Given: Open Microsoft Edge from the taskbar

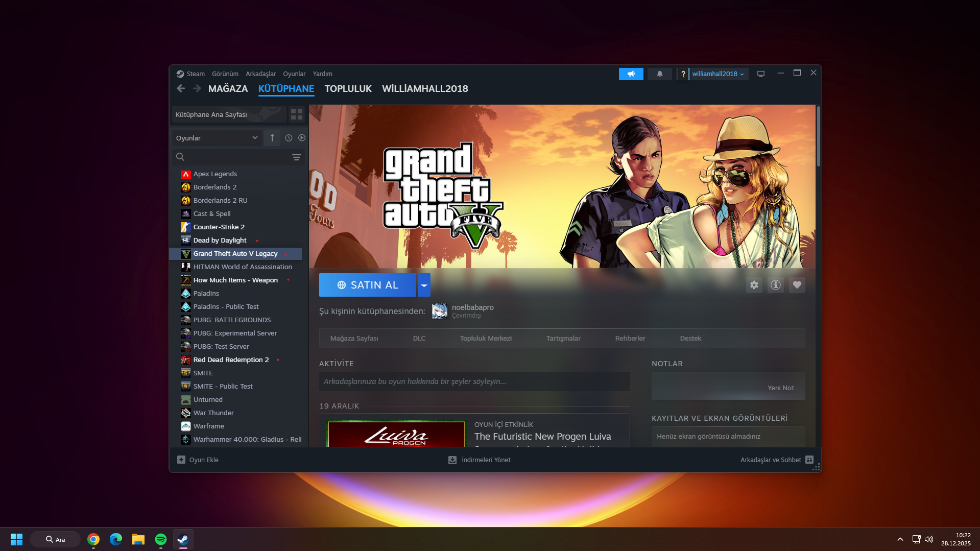Looking at the screenshot, I should pyautogui.click(x=116, y=539).
